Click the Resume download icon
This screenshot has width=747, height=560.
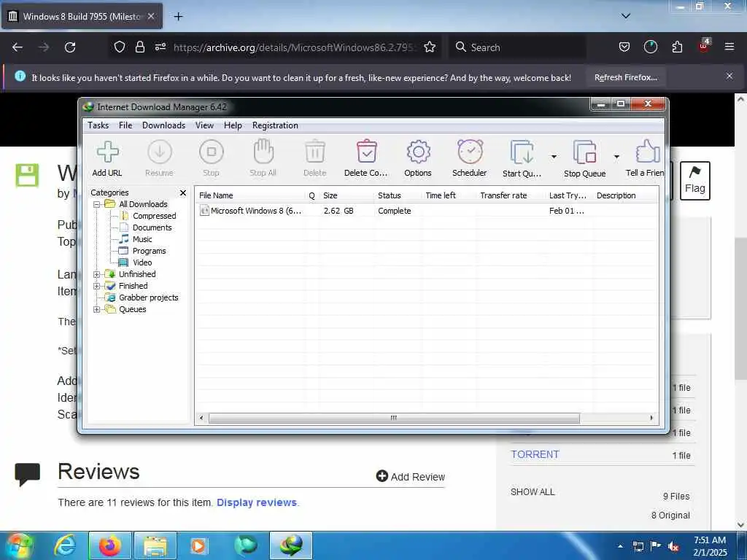(160, 152)
